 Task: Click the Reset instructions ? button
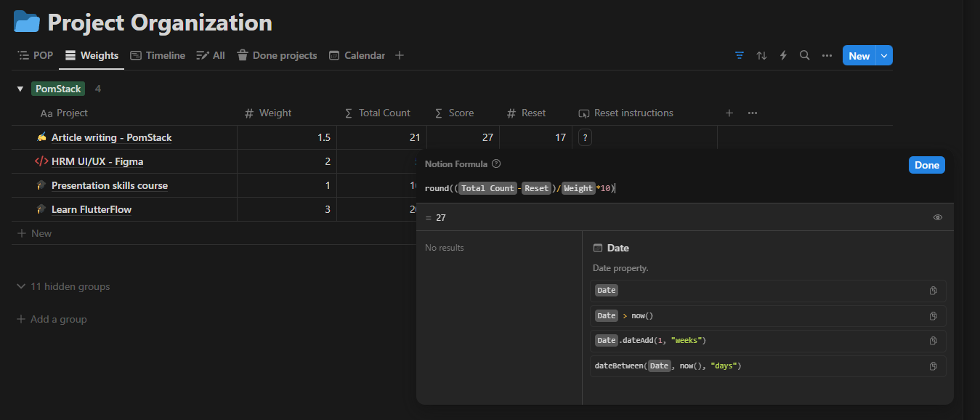tap(585, 137)
